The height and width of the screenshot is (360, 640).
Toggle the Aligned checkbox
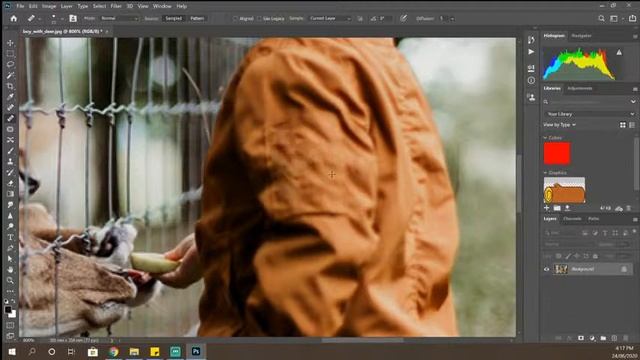pos(235,19)
